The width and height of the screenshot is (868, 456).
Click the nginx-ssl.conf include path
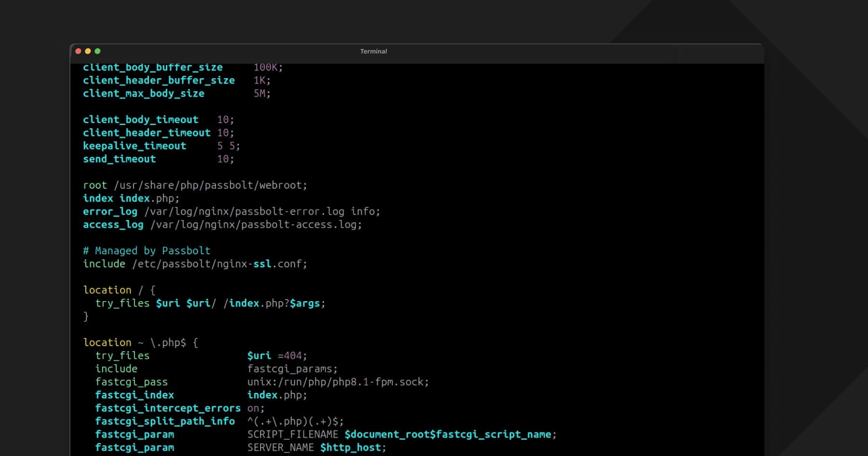(219, 264)
